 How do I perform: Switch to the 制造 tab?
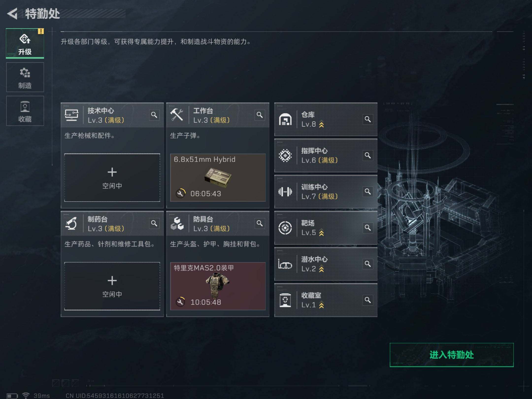click(x=25, y=77)
